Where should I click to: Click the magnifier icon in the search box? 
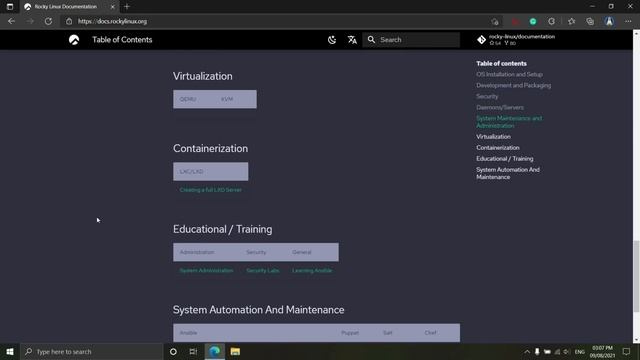click(371, 40)
